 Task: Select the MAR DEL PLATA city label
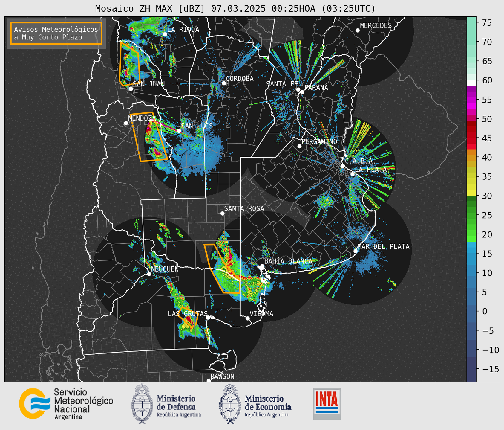pyautogui.click(x=383, y=246)
